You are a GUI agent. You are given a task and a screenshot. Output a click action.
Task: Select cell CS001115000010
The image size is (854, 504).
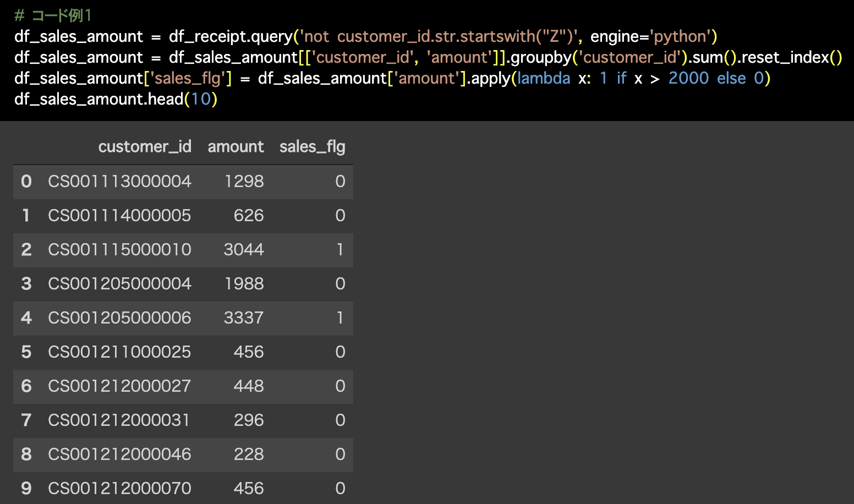click(119, 250)
